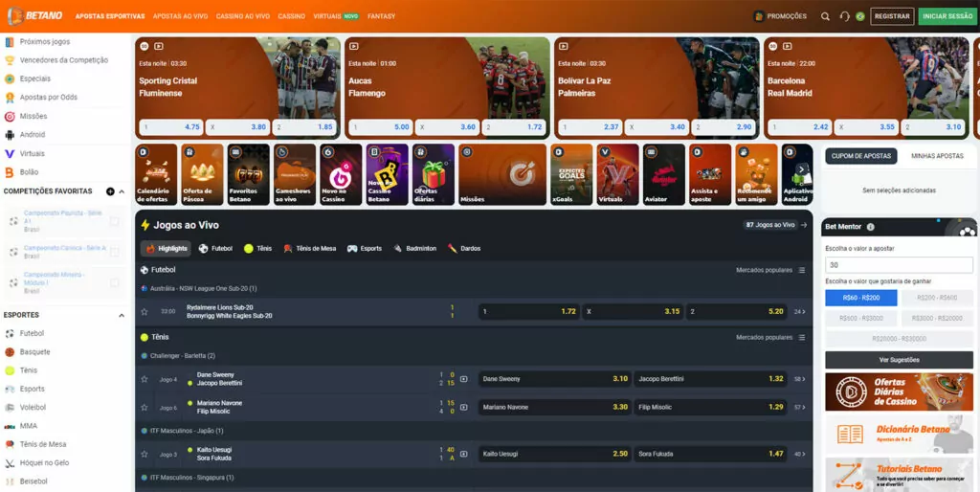Open the search magnifier icon in header
The height and width of the screenshot is (492, 980).
pyautogui.click(x=825, y=16)
